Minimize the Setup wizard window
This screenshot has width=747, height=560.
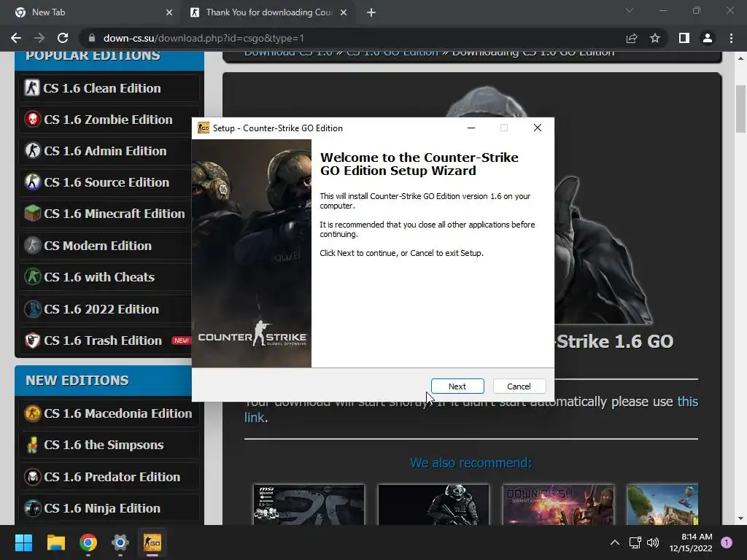tap(471, 128)
